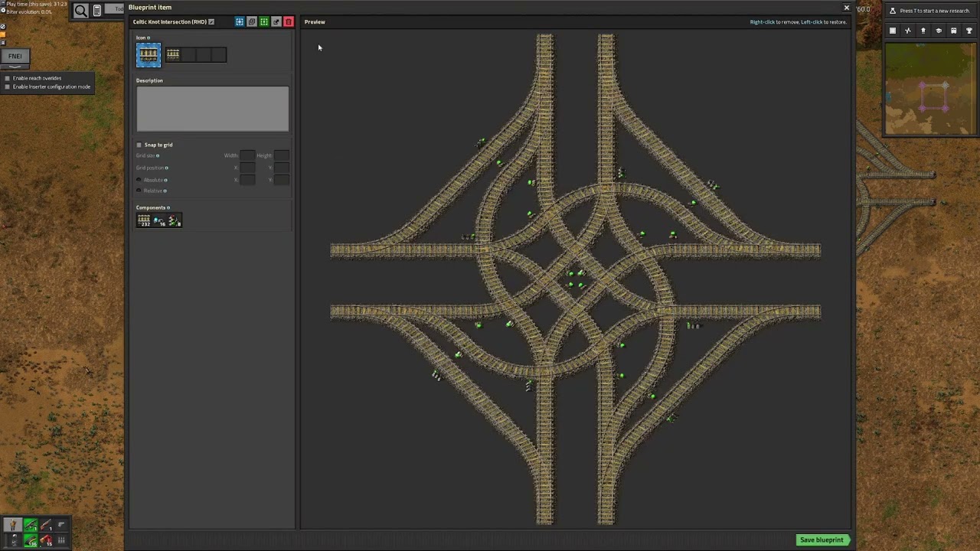Collapse the FNEI panel arrow
This screenshot has width=980, height=551.
click(15, 67)
